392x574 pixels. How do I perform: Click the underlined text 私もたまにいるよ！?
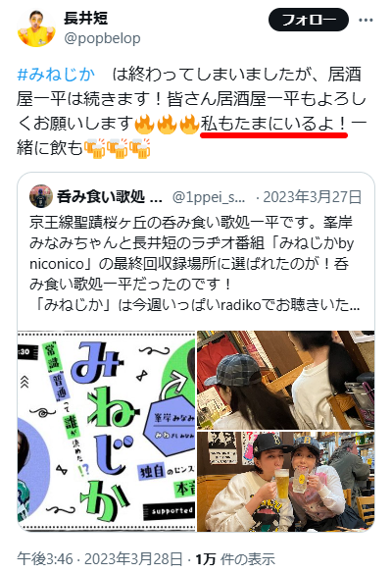[x=273, y=124]
